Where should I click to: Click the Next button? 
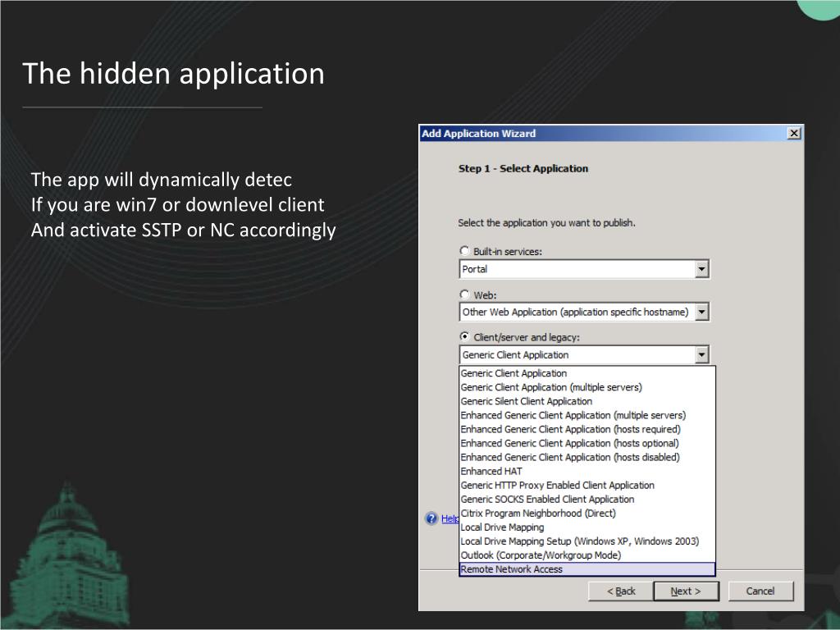pos(686,591)
